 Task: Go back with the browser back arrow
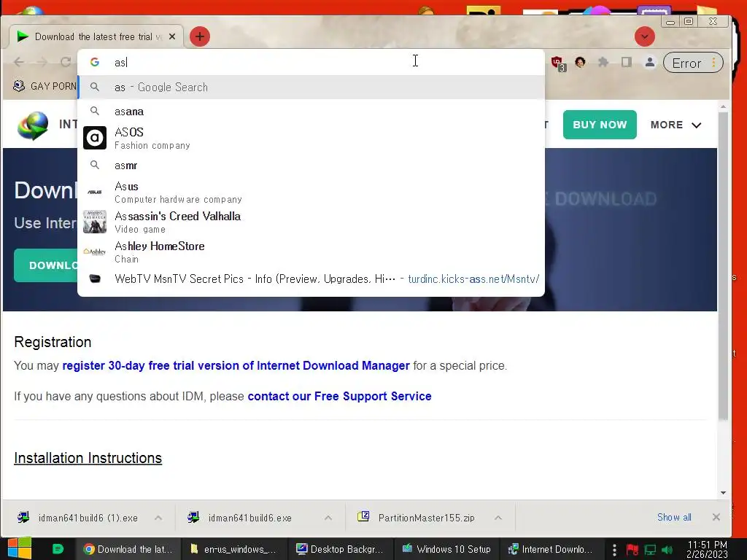tap(19, 62)
